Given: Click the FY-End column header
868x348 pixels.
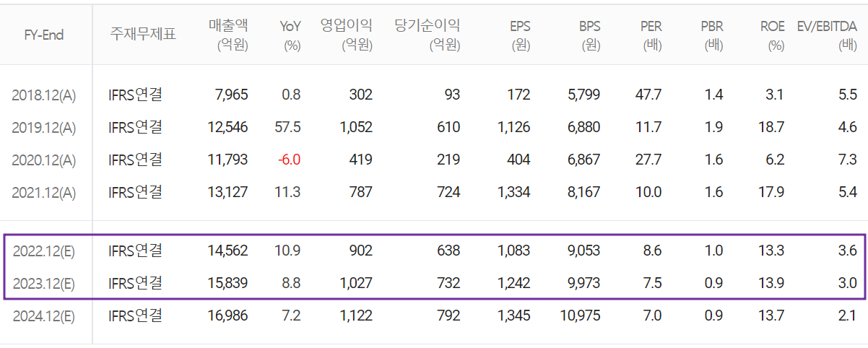Looking at the screenshot, I should (x=44, y=35).
